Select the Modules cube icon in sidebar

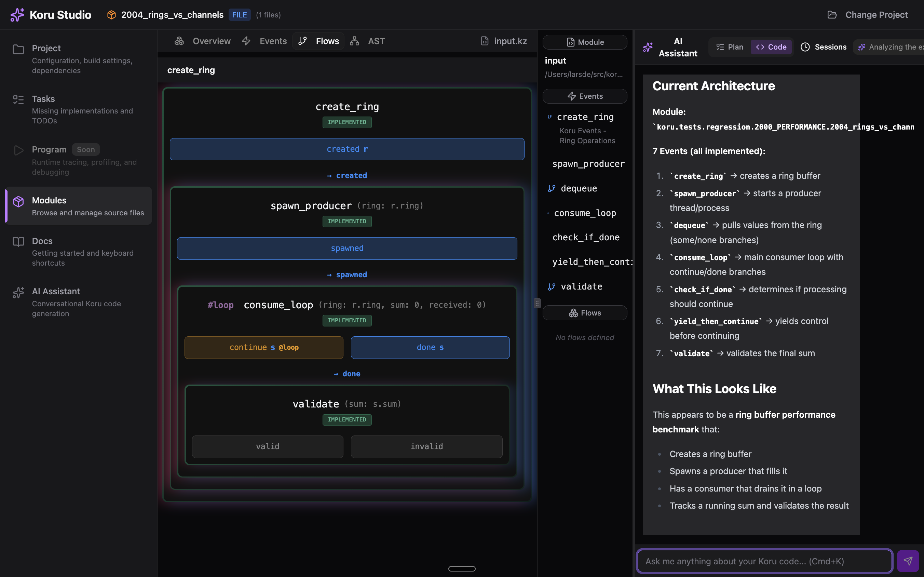click(x=18, y=201)
